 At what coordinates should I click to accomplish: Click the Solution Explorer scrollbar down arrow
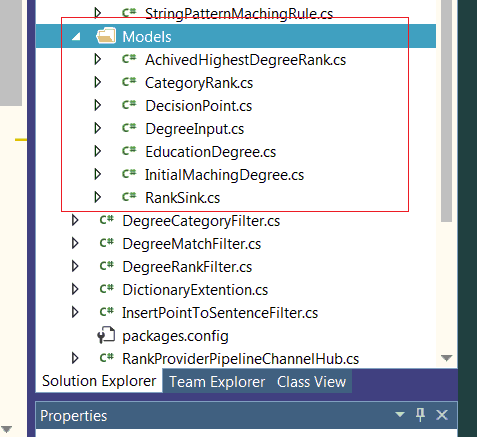click(446, 358)
